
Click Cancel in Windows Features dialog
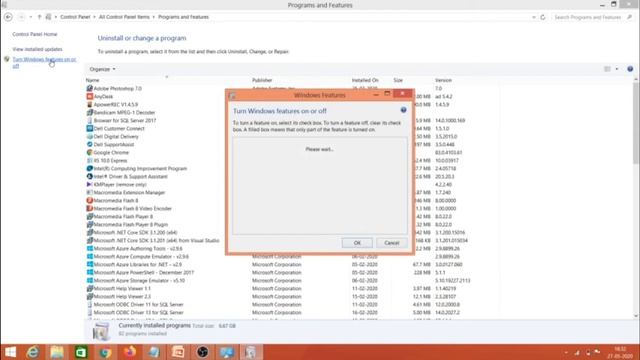[x=392, y=243]
